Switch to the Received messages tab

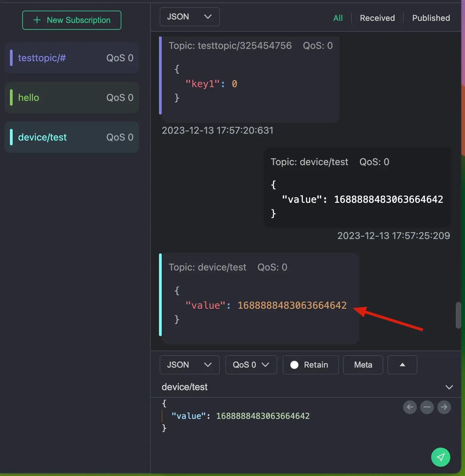(377, 18)
